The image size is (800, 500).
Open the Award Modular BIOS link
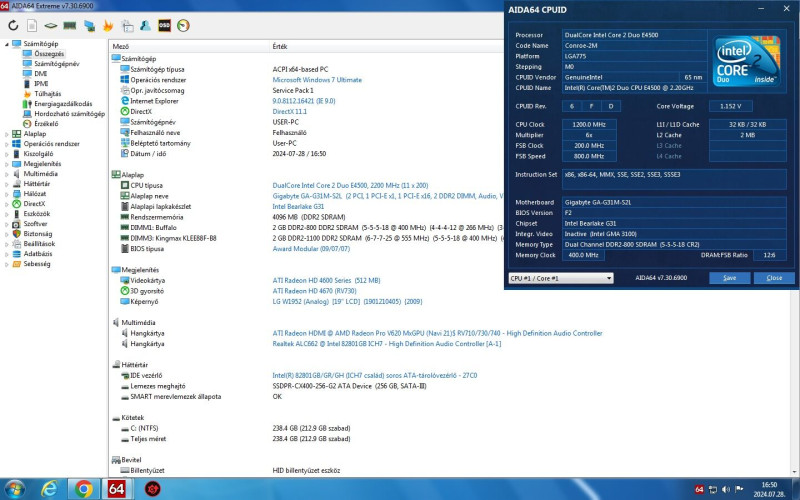[311, 249]
